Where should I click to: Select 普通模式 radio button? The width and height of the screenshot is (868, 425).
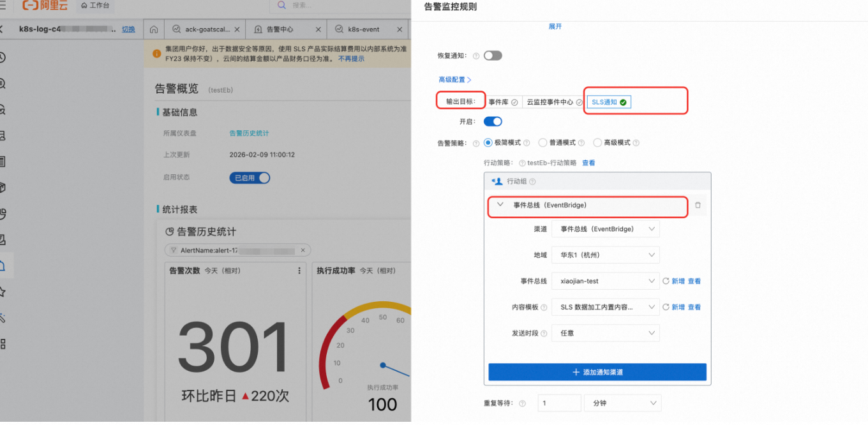(542, 143)
